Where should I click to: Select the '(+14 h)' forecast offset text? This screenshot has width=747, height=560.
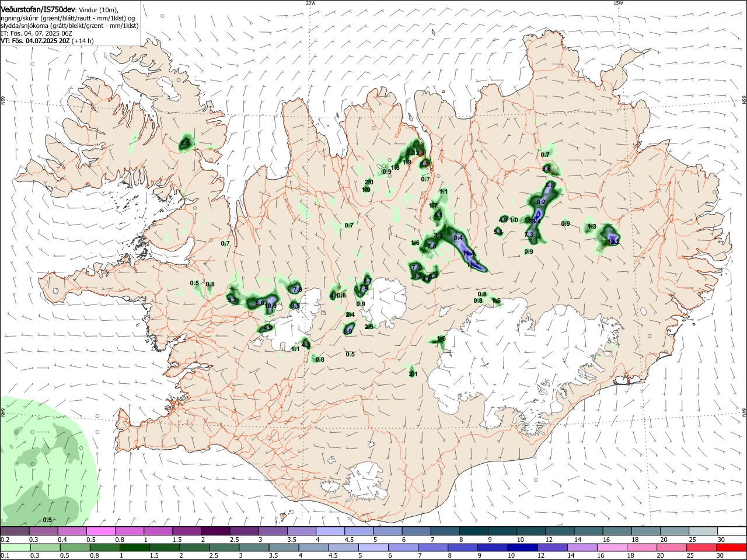(83, 41)
